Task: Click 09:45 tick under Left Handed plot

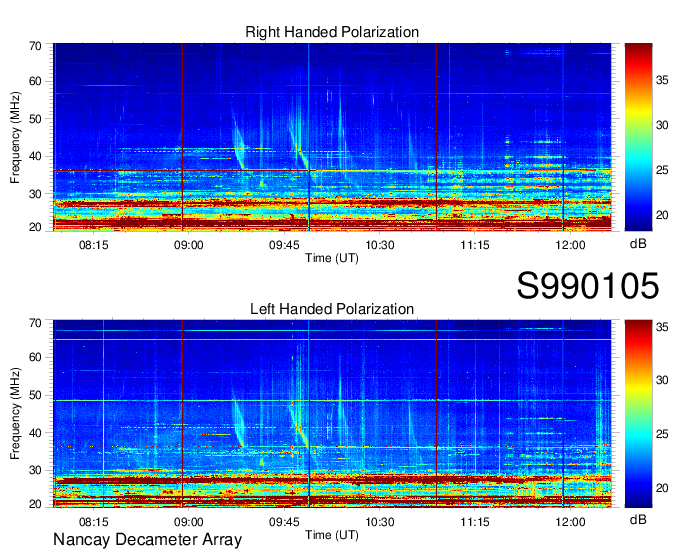Action: pos(284,522)
